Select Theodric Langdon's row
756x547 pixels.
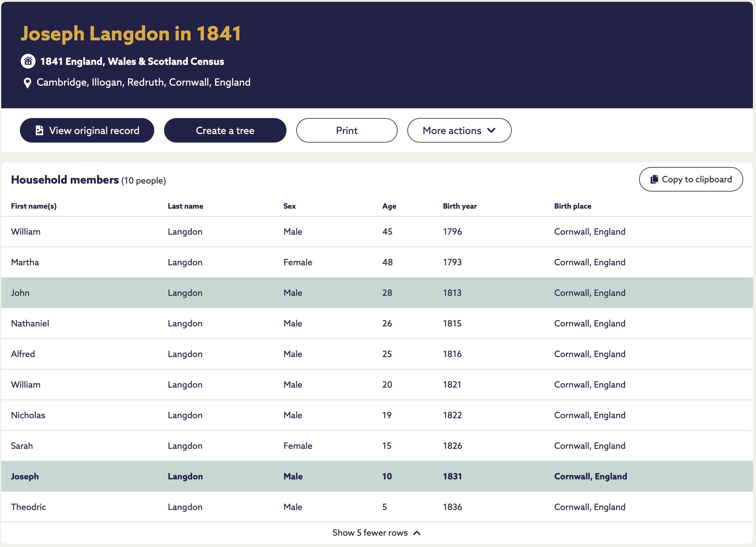click(377, 507)
